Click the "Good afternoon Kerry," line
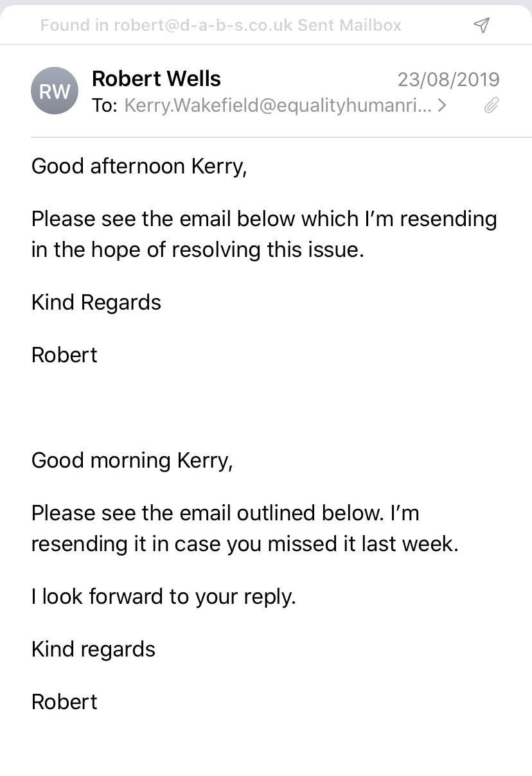532x776 pixels. click(139, 166)
